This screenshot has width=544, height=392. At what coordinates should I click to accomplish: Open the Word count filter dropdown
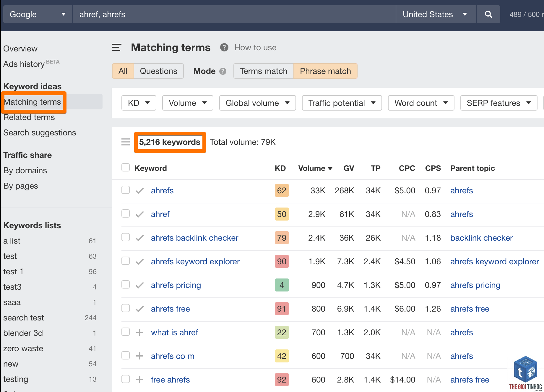(421, 103)
